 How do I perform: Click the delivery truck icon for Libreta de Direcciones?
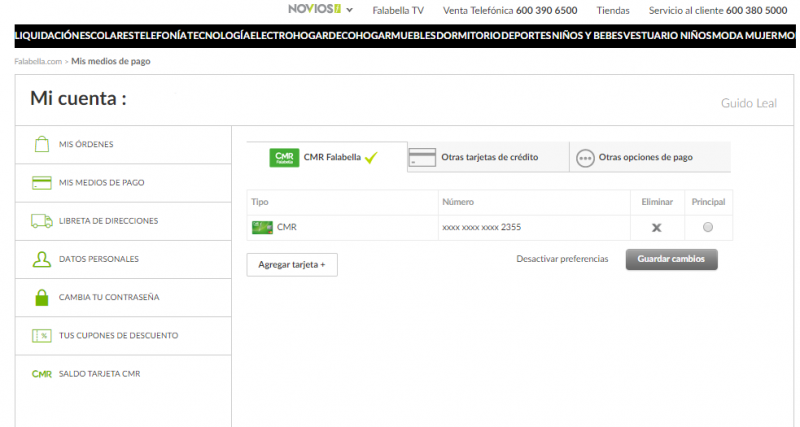(41, 221)
